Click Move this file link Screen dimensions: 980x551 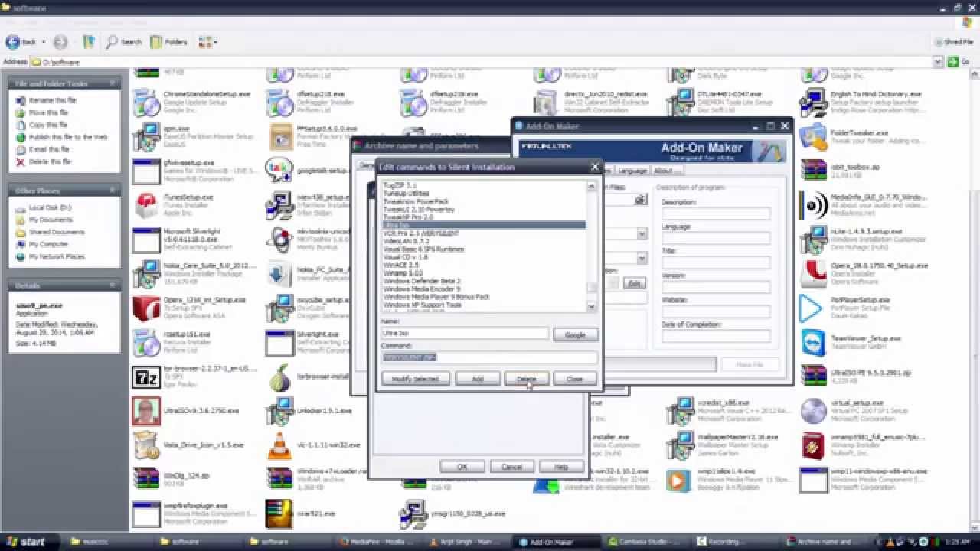48,112
